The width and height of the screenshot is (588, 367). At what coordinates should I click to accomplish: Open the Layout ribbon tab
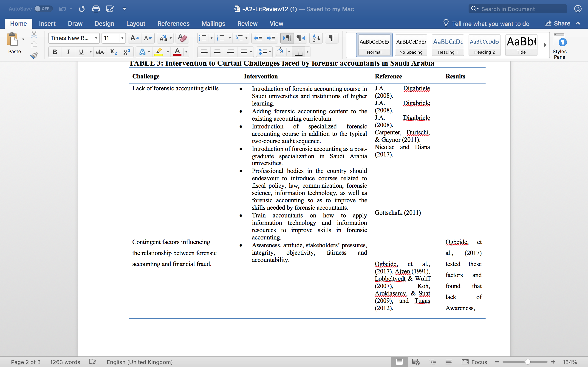tap(136, 24)
